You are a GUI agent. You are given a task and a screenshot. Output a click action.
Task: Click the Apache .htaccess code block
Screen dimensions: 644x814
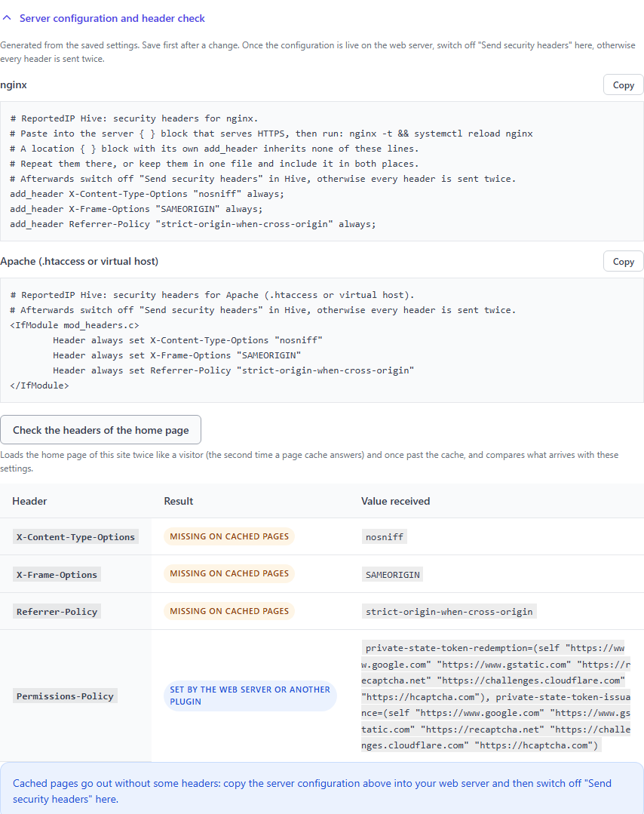click(x=322, y=340)
